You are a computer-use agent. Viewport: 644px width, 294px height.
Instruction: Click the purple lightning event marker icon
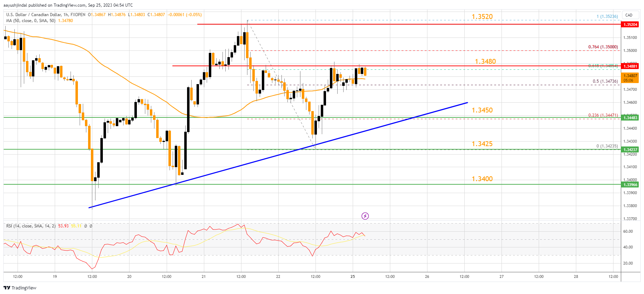[x=365, y=216]
